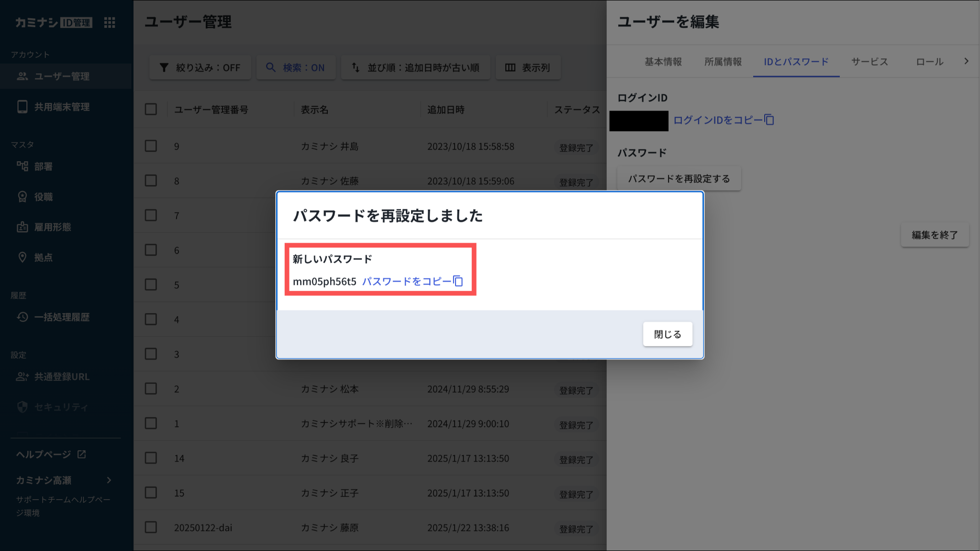The width and height of the screenshot is (980, 551).
Task: Switch to the サービス tab
Action: pyautogui.click(x=869, y=62)
